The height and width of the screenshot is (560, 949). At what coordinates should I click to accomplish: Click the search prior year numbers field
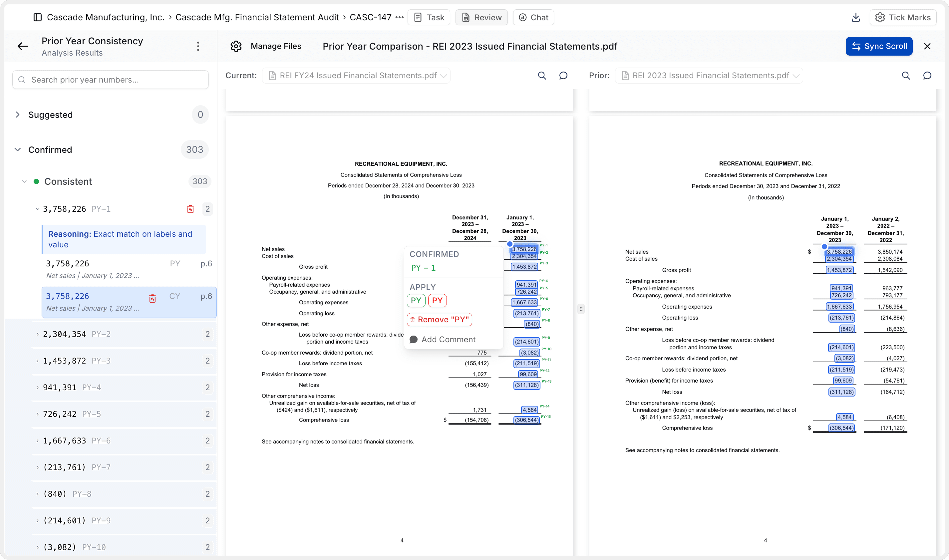click(110, 79)
